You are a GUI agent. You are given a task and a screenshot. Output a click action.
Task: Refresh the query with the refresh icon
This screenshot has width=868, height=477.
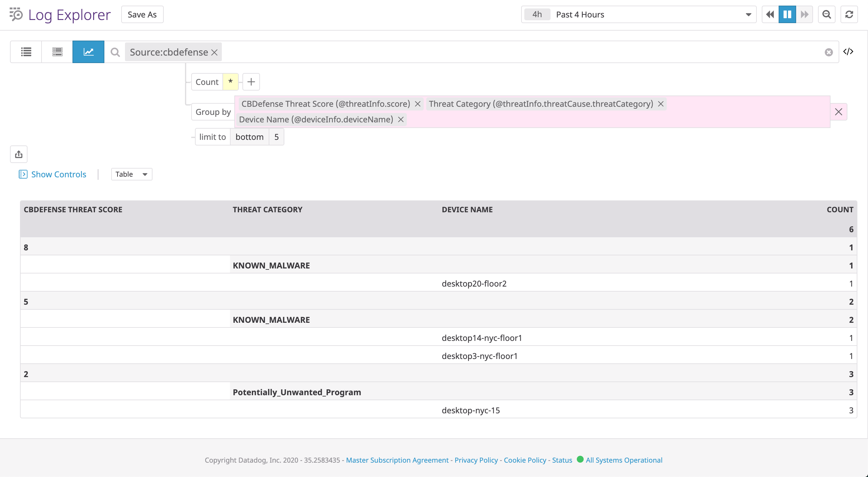(849, 14)
